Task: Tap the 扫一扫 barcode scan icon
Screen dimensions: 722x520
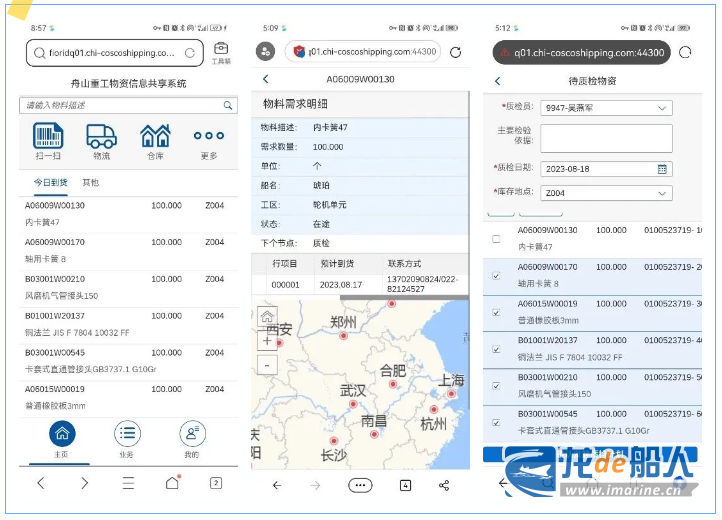Action: click(48, 137)
